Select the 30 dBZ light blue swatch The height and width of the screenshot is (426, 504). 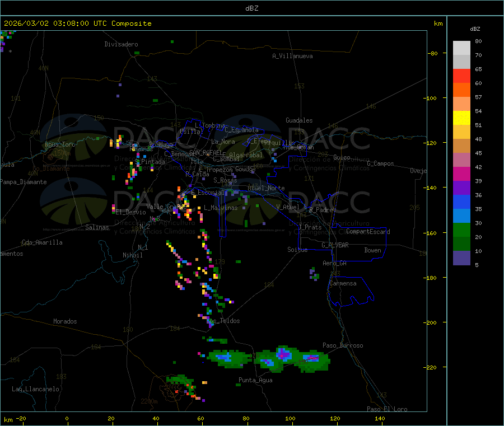[x=461, y=216]
